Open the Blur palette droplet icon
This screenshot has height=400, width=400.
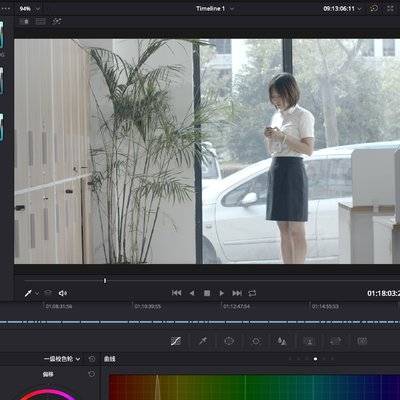(x=282, y=341)
